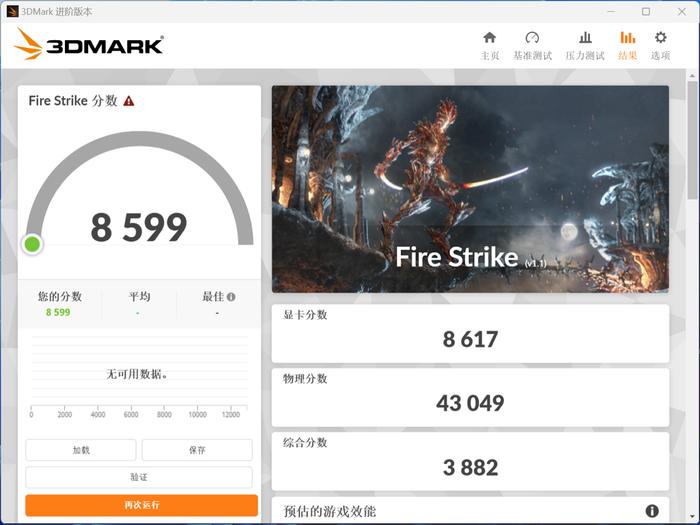Click the 物理分数 43 049 score card
The image size is (700, 525).
(470, 397)
